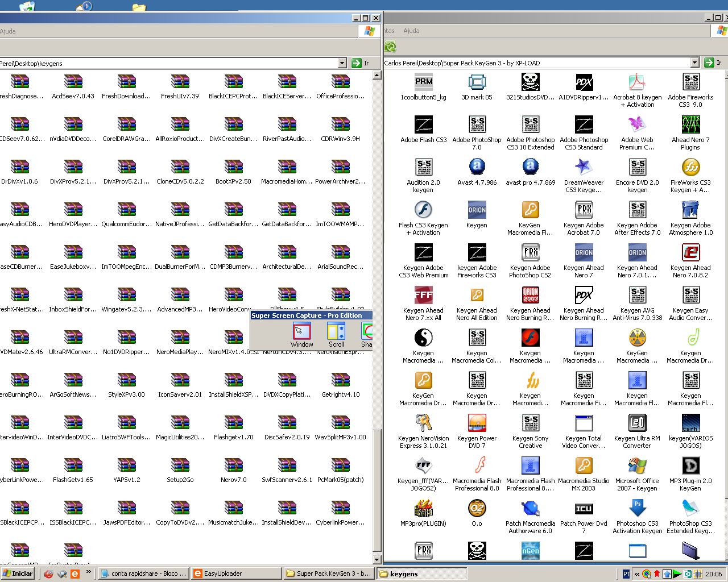Click Scroll capture in Super Screen Capture
The height and width of the screenshot is (582, 728).
pyautogui.click(x=336, y=335)
